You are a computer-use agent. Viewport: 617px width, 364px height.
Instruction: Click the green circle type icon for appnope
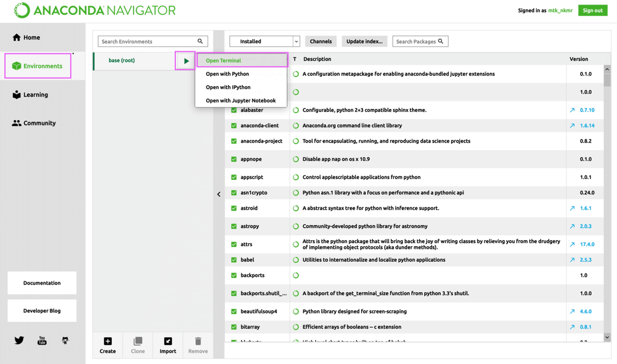coord(296,159)
